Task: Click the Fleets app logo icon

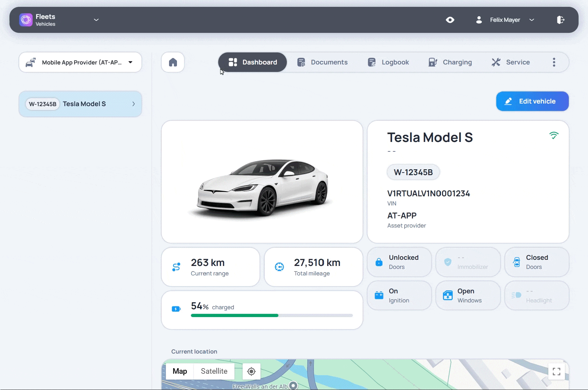Action: point(26,20)
